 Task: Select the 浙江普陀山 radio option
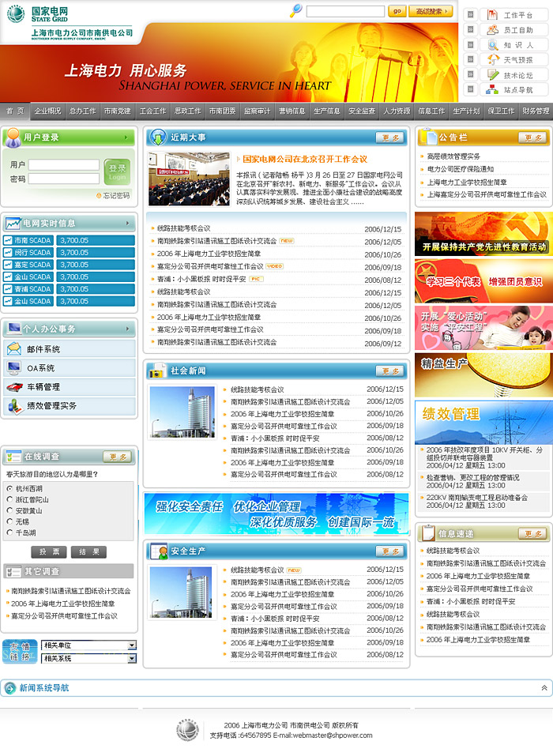click(9, 499)
